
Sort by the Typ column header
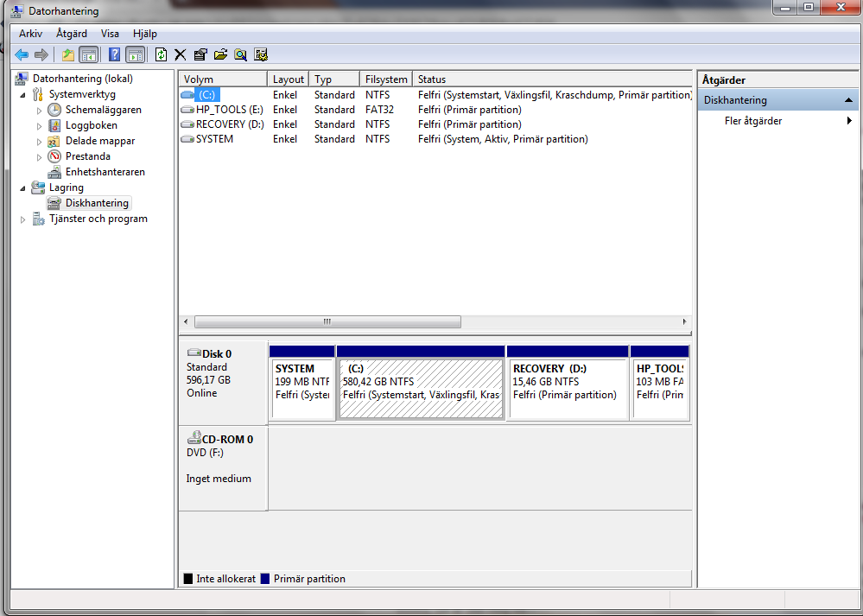[334, 79]
